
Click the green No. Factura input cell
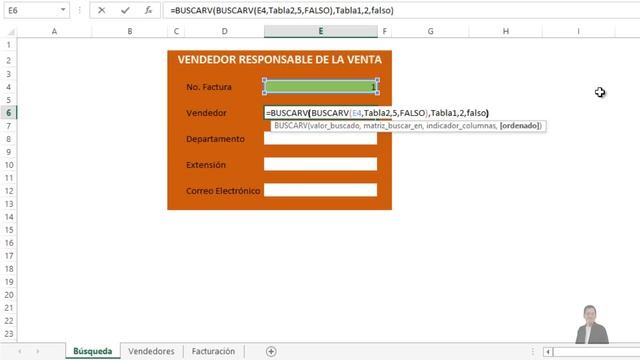[321, 87]
